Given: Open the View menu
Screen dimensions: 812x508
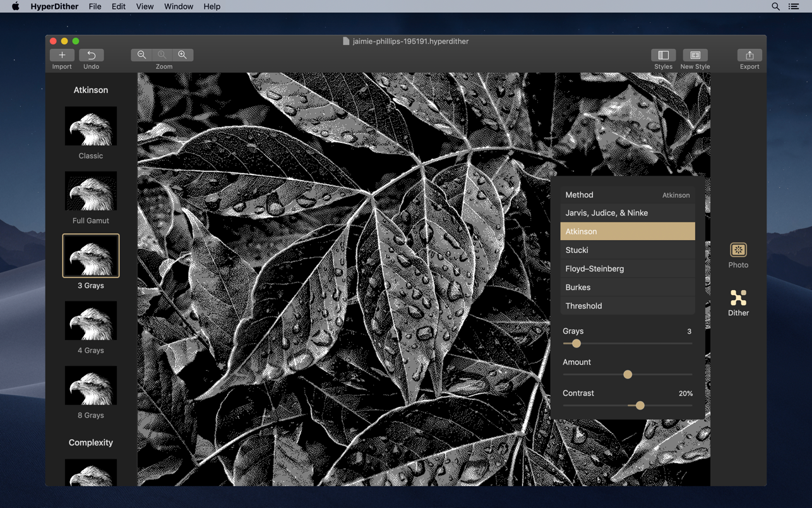Looking at the screenshot, I should coord(145,6).
